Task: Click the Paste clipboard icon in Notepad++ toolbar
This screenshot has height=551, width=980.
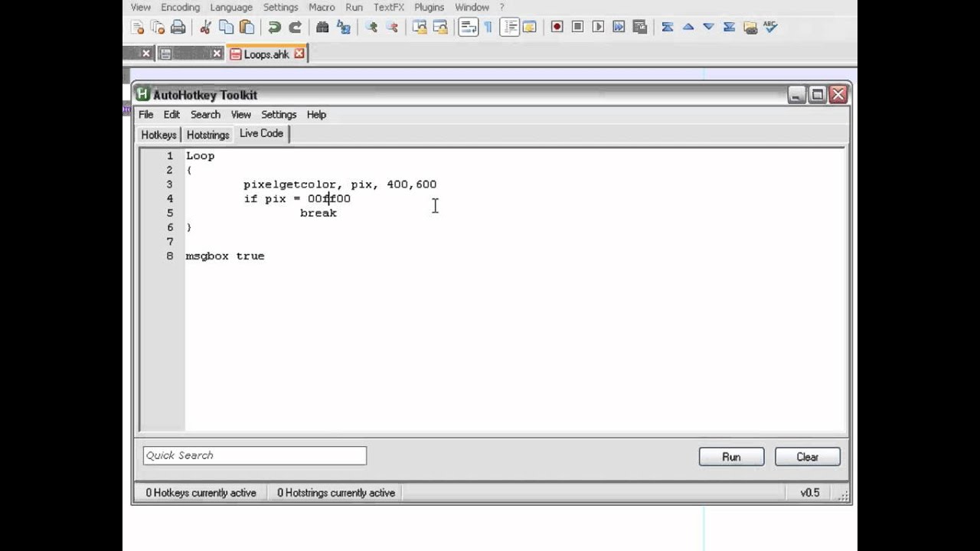Action: pyautogui.click(x=247, y=28)
